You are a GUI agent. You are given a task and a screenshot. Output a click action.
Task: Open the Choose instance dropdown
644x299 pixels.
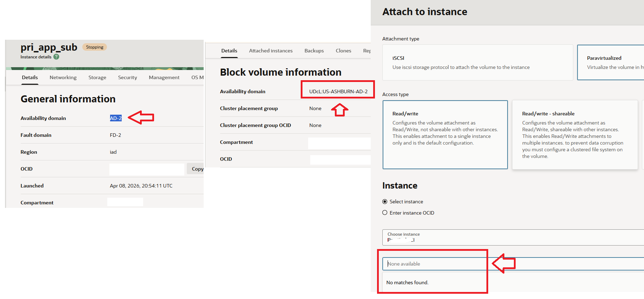[x=512, y=237]
